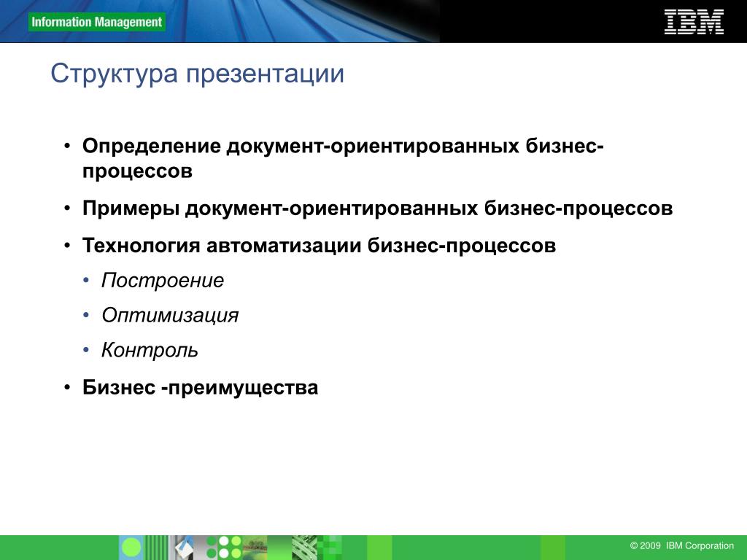747x560 pixels.
Task: Click the sub-bullet 'Контроль'
Action: coord(150,350)
